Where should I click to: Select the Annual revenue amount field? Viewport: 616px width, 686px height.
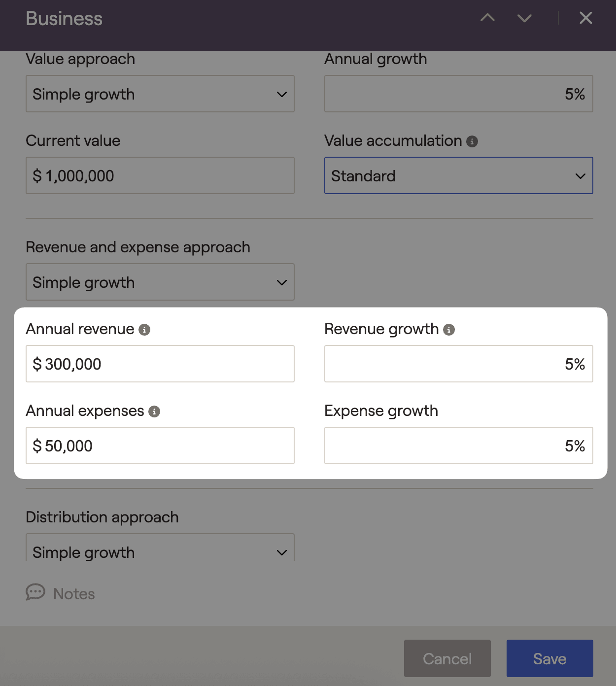[160, 364]
